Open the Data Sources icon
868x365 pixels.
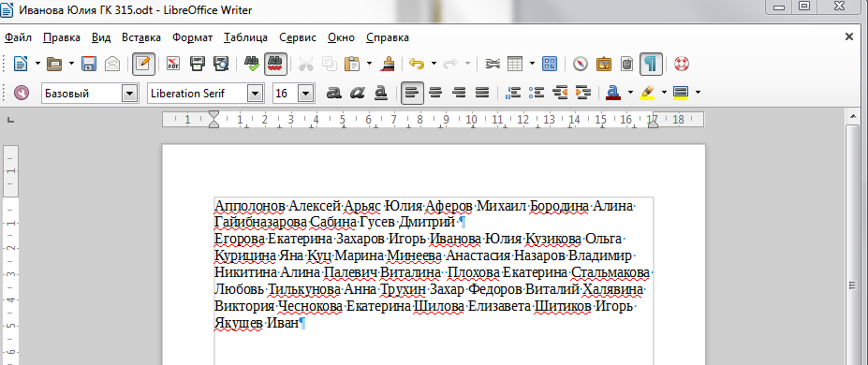[626, 65]
